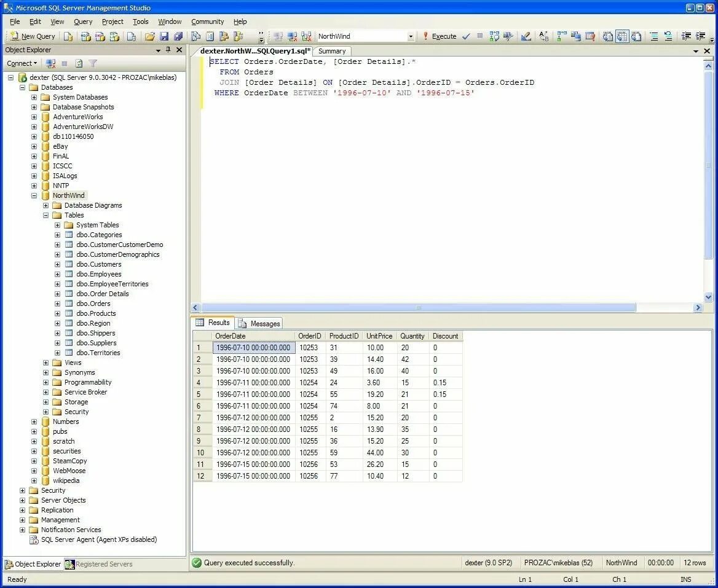Click the Analysis Services XMLA Query icon
Image resolution: width=718 pixels, height=588 pixels.
(114, 36)
